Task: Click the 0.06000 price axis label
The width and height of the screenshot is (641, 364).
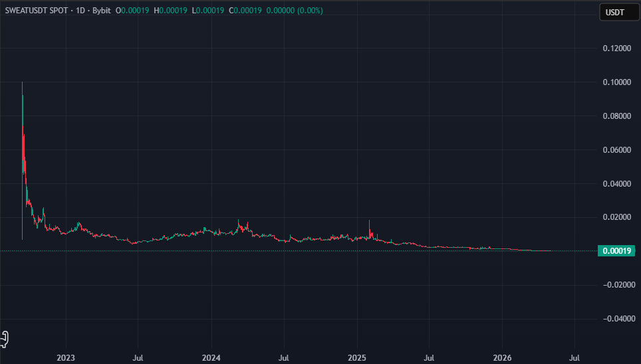Action: [x=617, y=150]
